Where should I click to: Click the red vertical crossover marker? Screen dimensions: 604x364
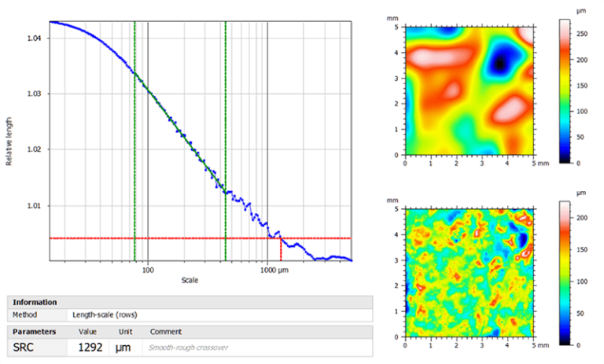point(281,249)
